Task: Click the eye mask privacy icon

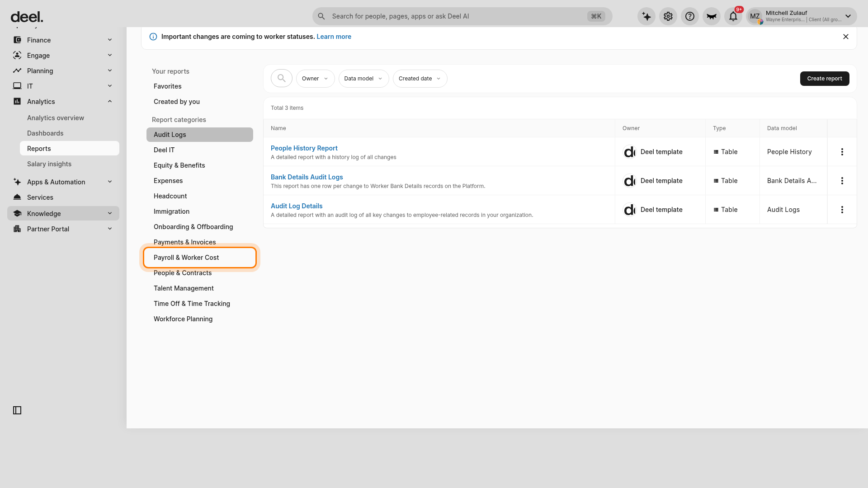Action: pyautogui.click(x=712, y=16)
